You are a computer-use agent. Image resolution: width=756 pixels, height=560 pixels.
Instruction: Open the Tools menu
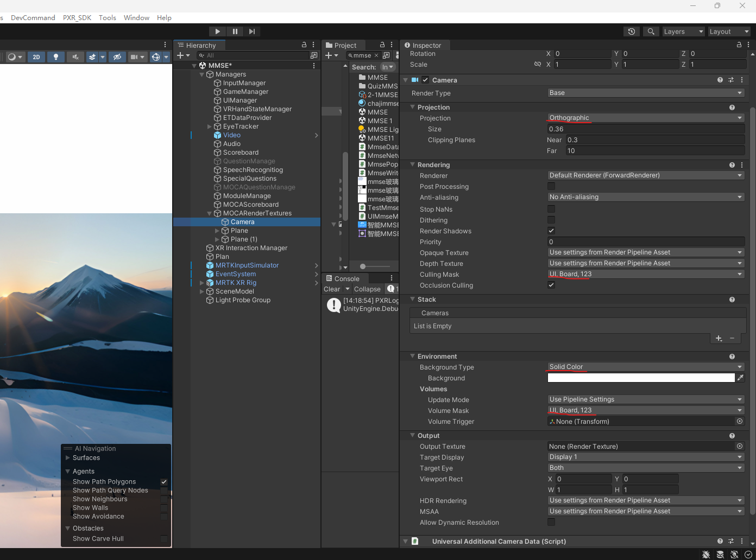(x=108, y=17)
